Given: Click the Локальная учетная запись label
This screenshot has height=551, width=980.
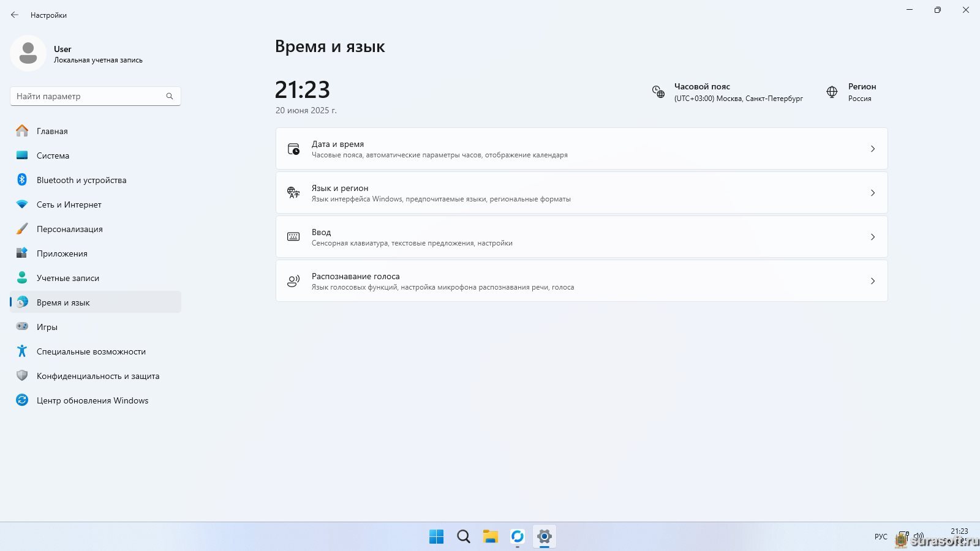Looking at the screenshot, I should [x=98, y=60].
